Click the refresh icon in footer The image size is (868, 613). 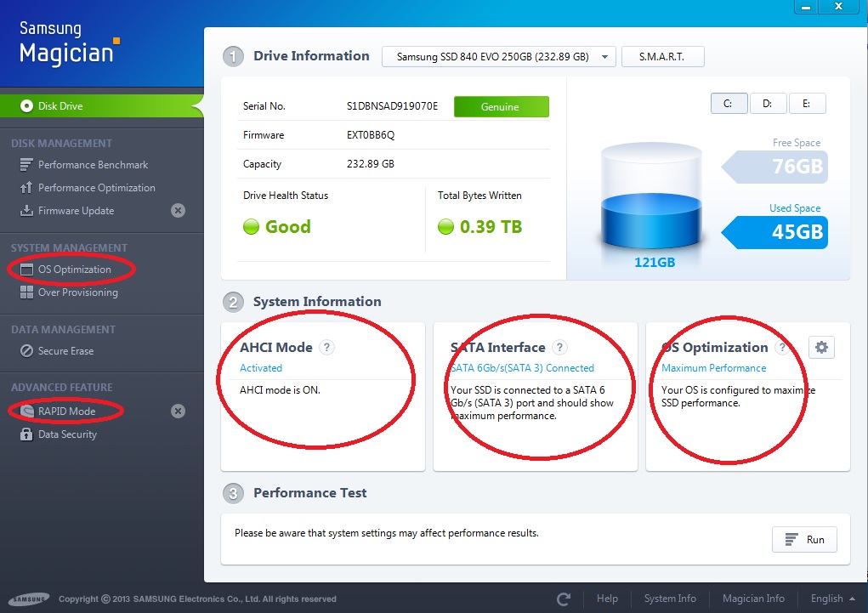point(563,599)
